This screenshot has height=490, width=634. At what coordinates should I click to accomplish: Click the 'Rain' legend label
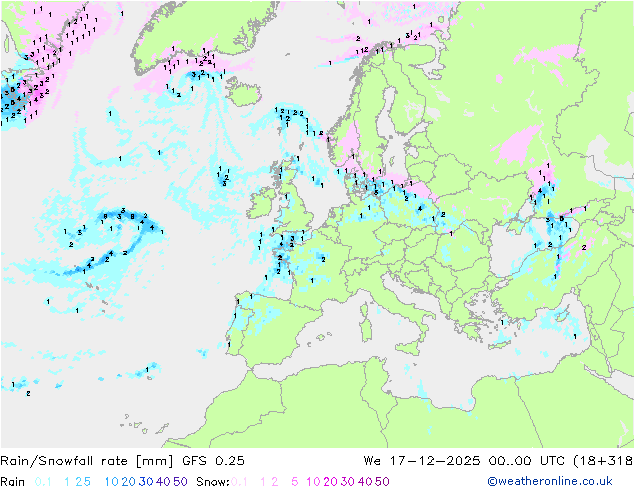click(13, 482)
